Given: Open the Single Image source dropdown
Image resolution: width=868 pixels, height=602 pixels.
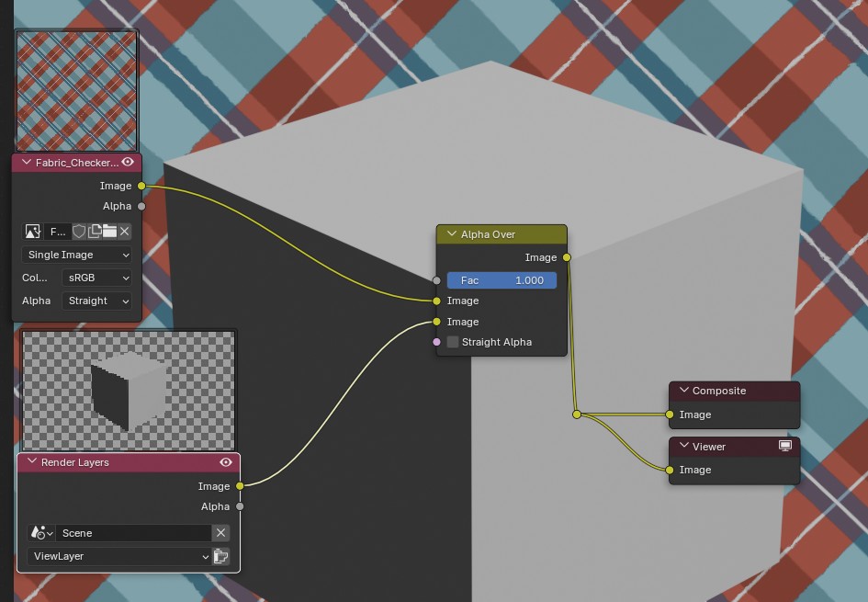Looking at the screenshot, I should 77,255.
